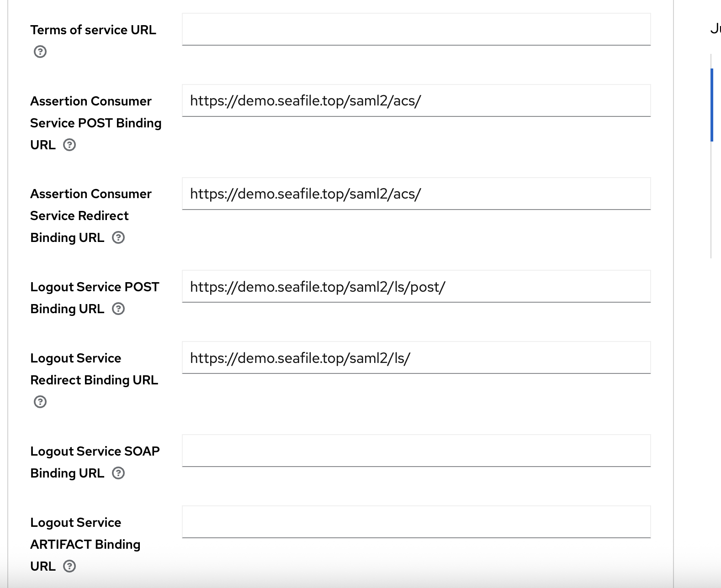Click the Assertion Consumer Service Redirect Binding label

[90, 194]
